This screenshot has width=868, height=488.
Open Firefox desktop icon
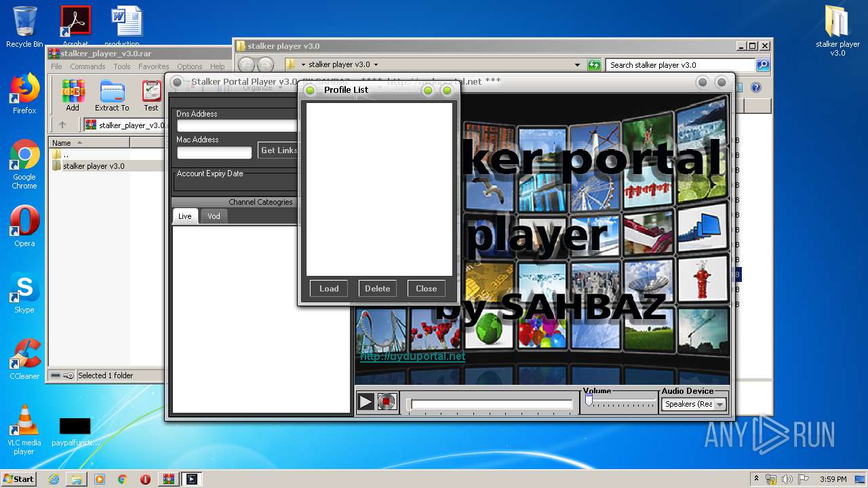pyautogui.click(x=24, y=94)
